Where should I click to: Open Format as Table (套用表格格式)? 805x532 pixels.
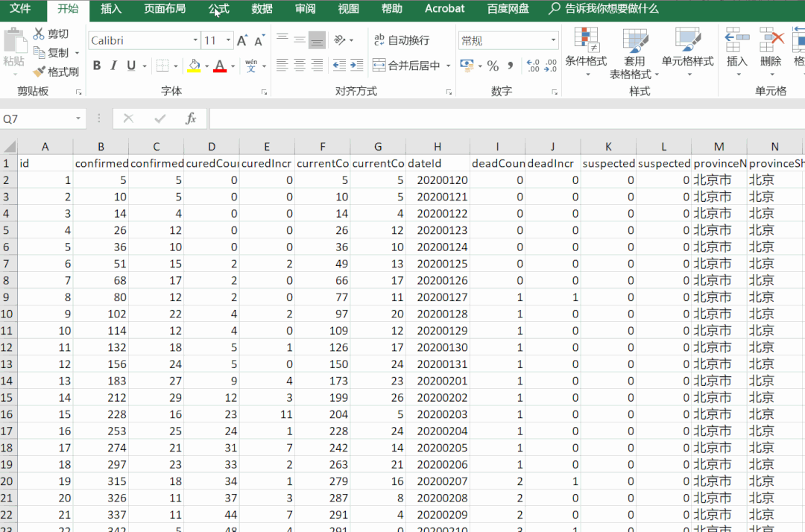coord(634,53)
